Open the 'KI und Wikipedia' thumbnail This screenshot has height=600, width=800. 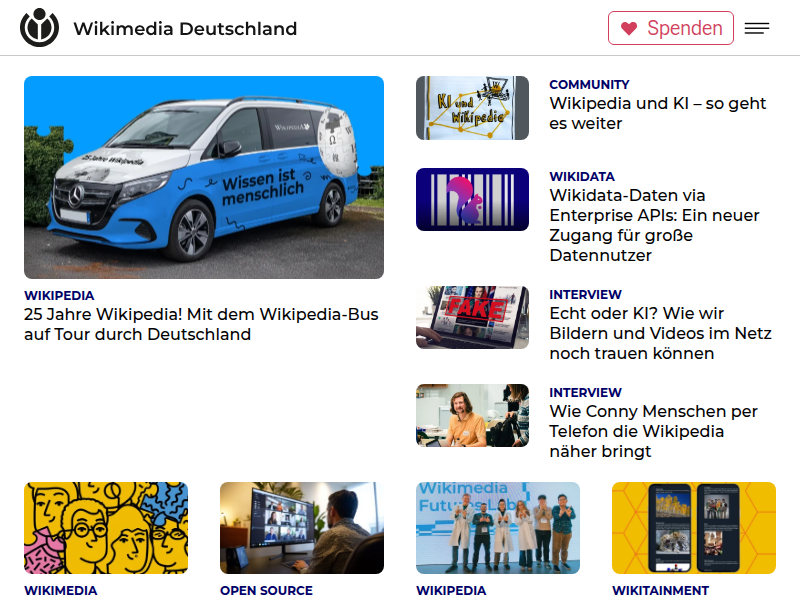click(x=472, y=108)
